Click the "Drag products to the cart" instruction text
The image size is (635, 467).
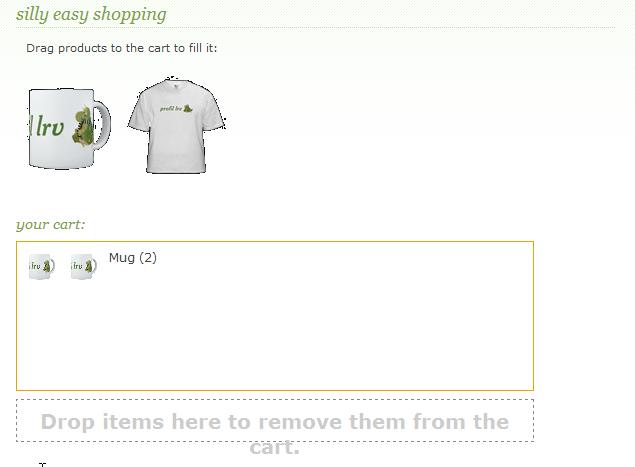121,48
